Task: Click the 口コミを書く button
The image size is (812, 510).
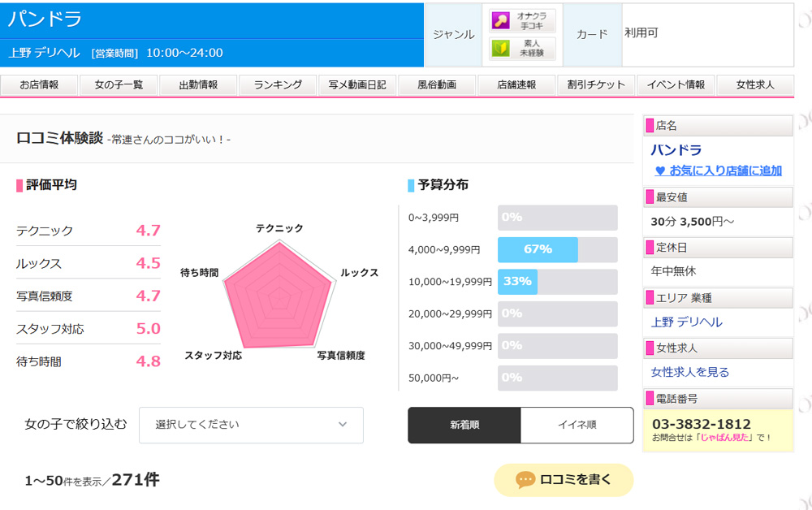Action: [x=564, y=480]
